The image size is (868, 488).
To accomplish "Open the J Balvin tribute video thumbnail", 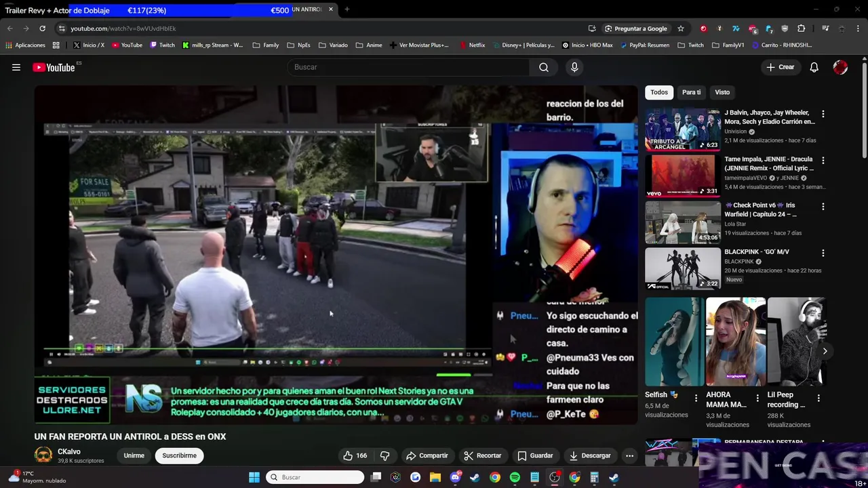I will (x=683, y=129).
